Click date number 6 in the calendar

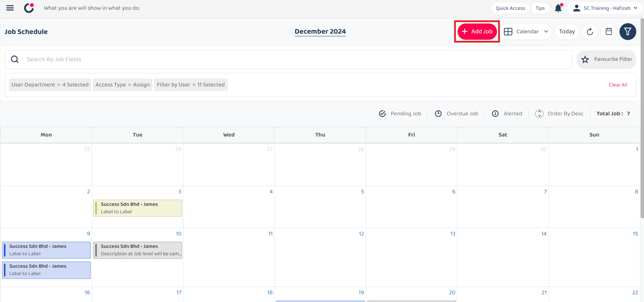(x=454, y=192)
